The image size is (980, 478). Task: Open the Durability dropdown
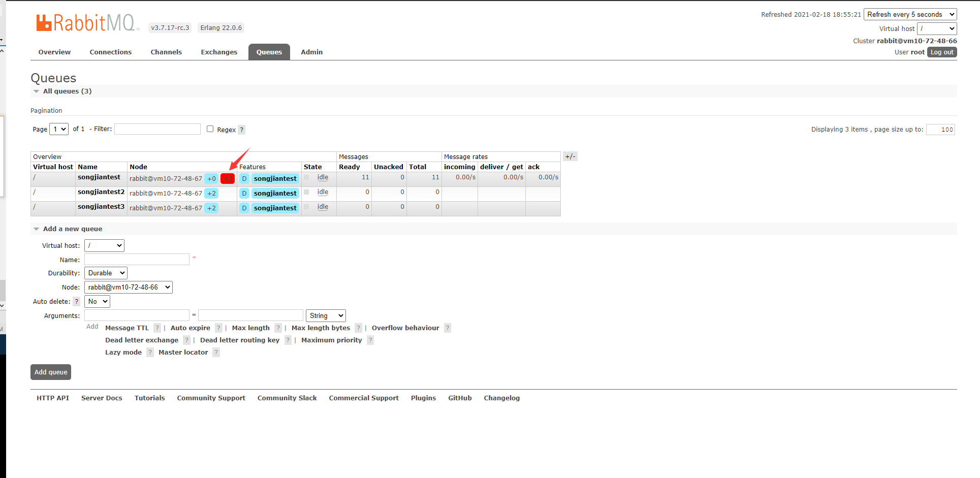tap(106, 273)
